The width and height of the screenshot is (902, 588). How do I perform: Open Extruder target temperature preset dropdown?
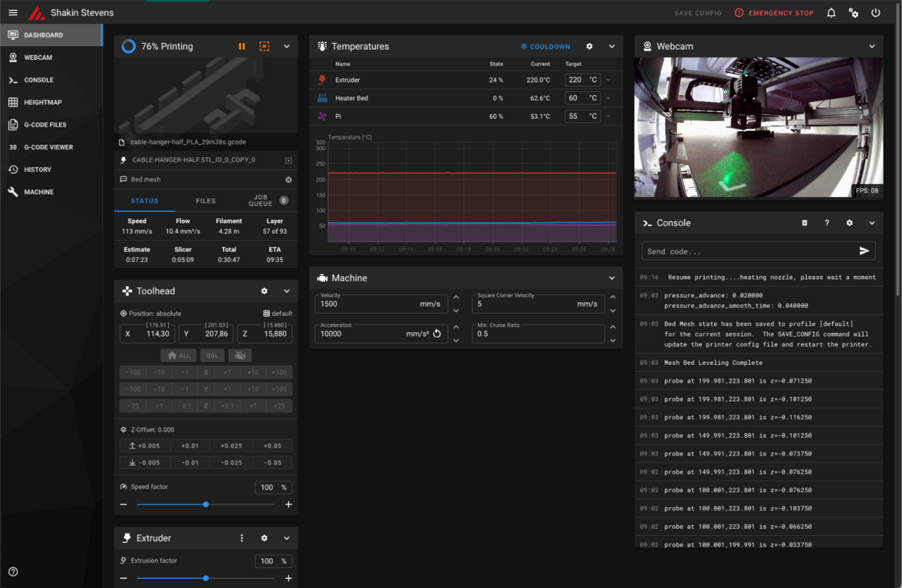tap(608, 80)
